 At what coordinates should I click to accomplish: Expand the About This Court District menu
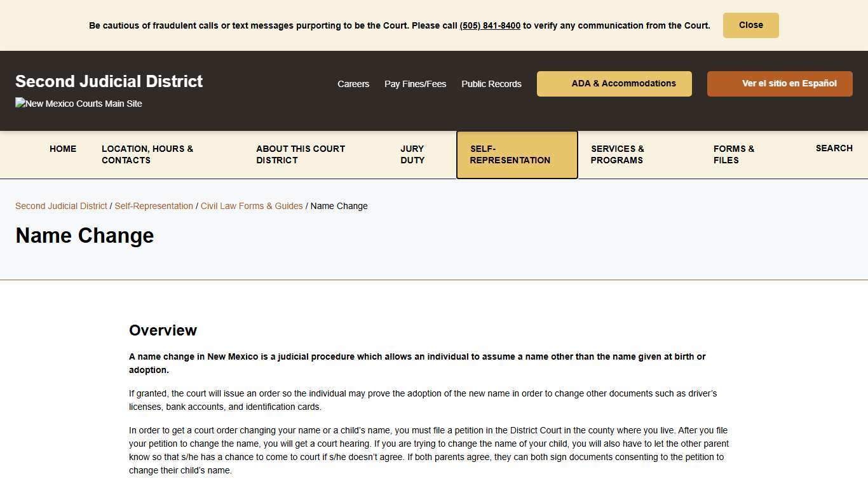coord(301,154)
